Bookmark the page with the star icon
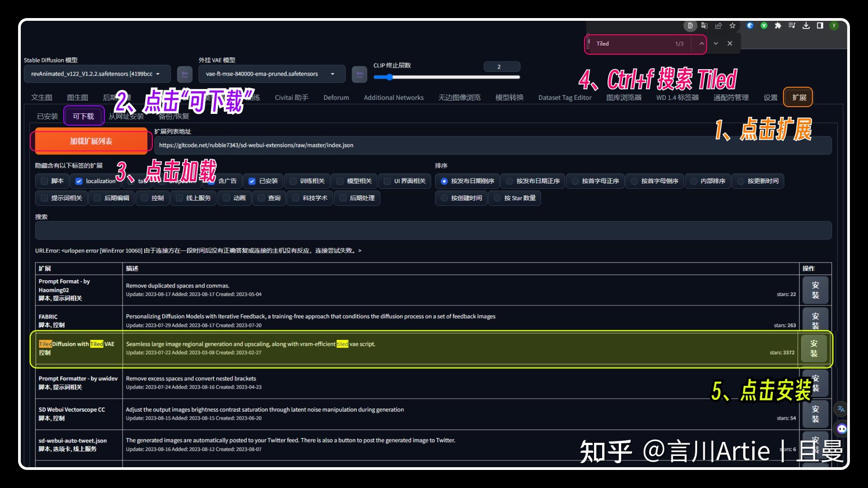The height and width of the screenshot is (488, 868). 733,26
